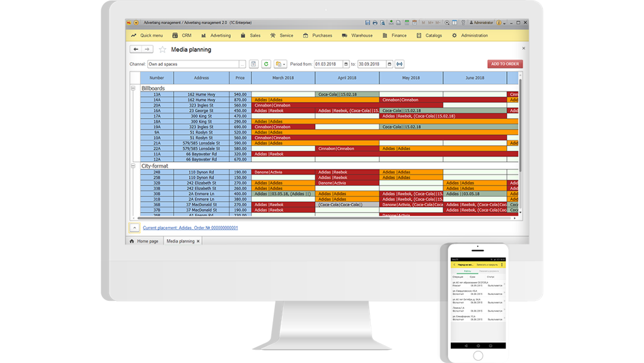Click the Period to date field
The height and width of the screenshot is (363, 644).
tap(372, 64)
